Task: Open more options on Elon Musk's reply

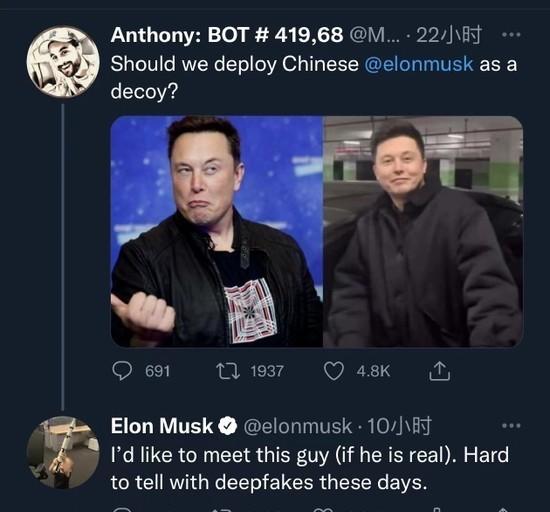Action: click(511, 426)
